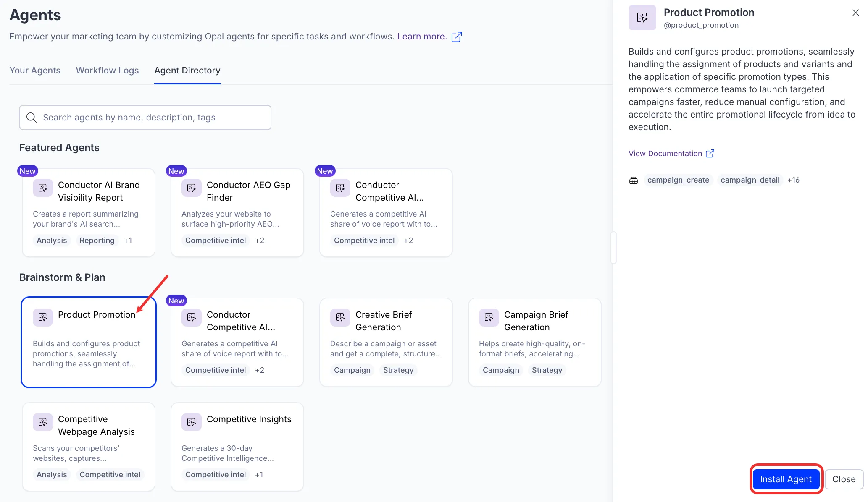
Task: Click the campaign_create tool tag
Action: 678,180
